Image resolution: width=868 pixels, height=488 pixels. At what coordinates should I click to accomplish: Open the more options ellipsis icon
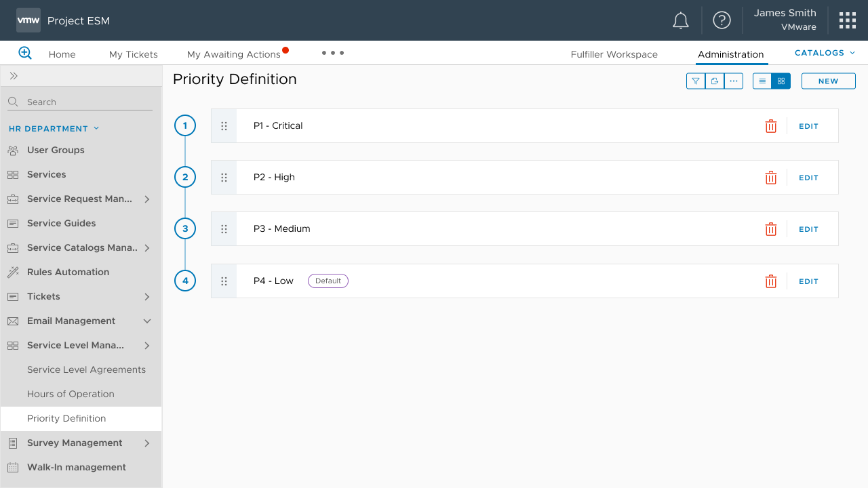734,81
